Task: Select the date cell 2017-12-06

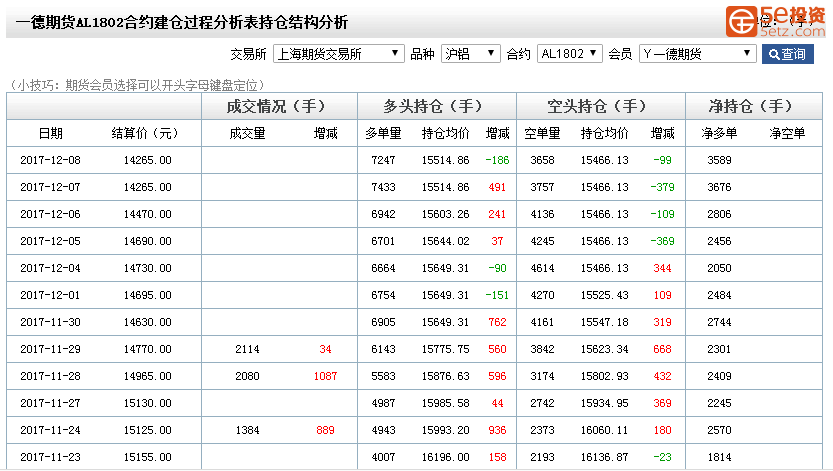Action: (x=50, y=215)
